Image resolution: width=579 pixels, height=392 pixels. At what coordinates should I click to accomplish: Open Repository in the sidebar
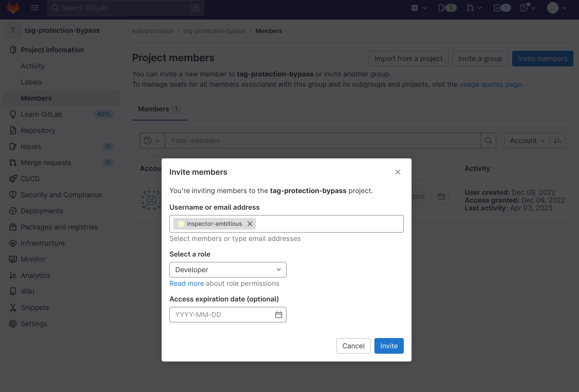(x=38, y=130)
